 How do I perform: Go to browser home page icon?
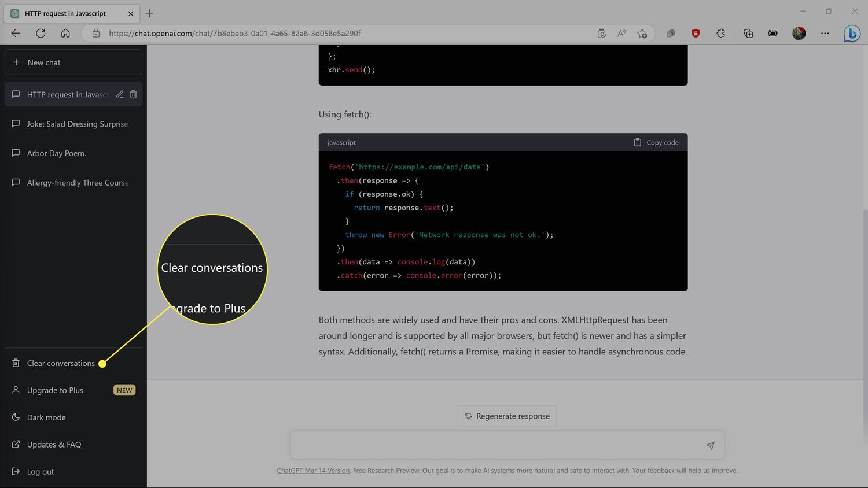(65, 34)
